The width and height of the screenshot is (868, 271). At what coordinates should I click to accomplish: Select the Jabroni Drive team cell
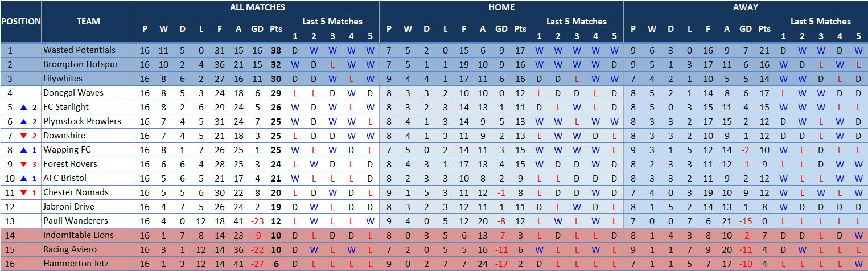coord(69,207)
